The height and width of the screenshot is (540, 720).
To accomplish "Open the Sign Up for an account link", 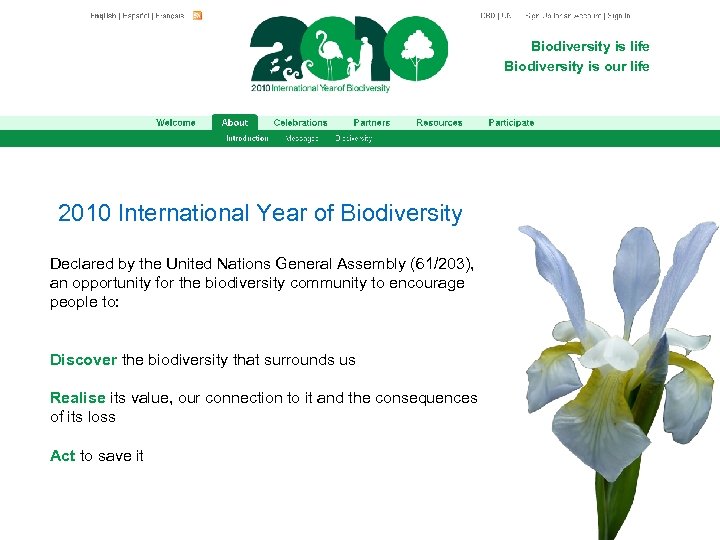I will 563,16.
